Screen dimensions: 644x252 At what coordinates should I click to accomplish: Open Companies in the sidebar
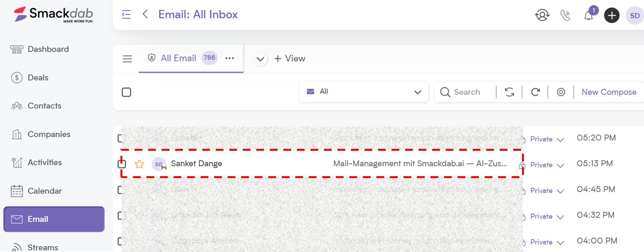pyautogui.click(x=41, y=134)
